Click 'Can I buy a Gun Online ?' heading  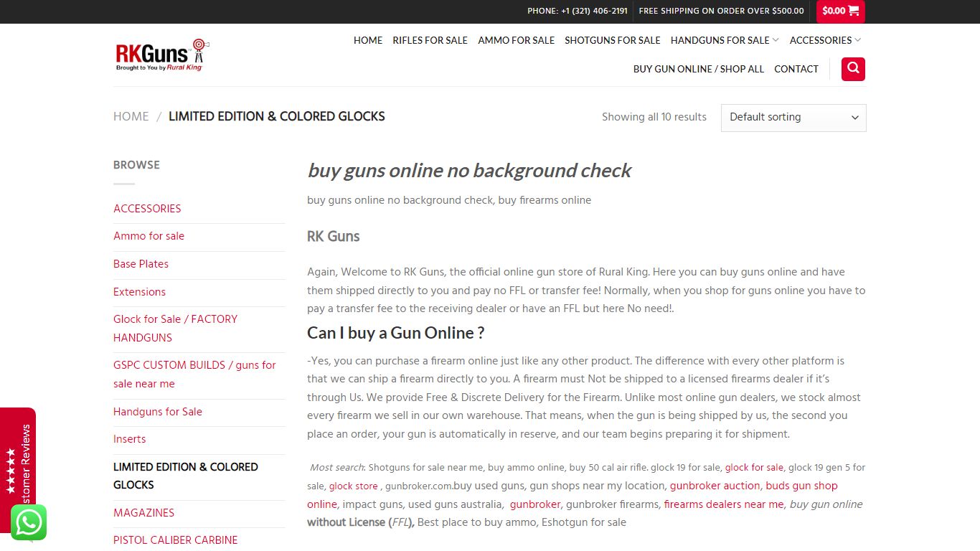click(x=395, y=333)
